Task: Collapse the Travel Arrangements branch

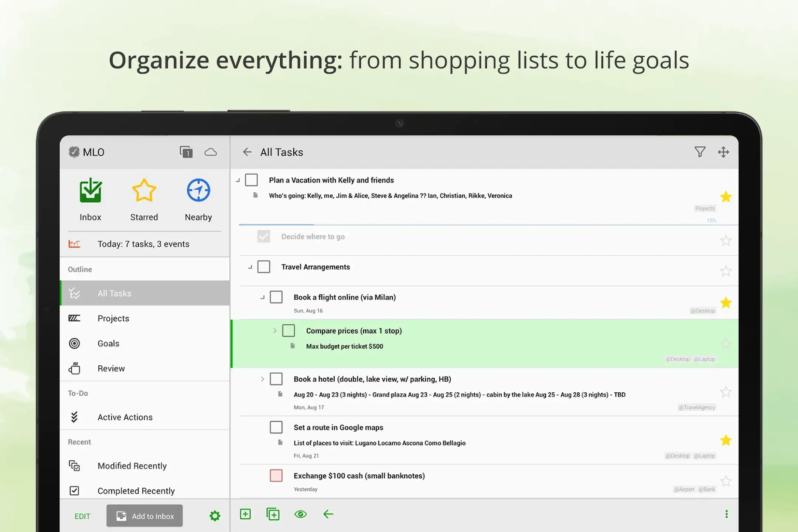Action: pyautogui.click(x=250, y=267)
